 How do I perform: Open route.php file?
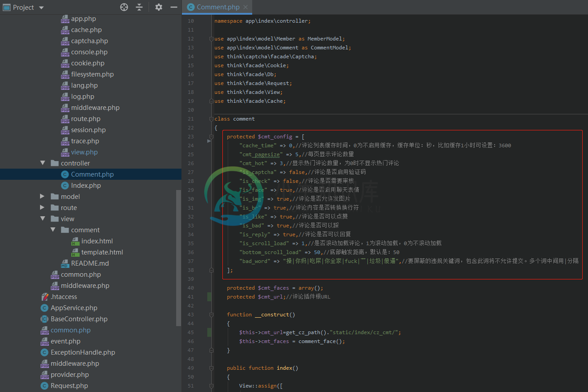tap(85, 119)
